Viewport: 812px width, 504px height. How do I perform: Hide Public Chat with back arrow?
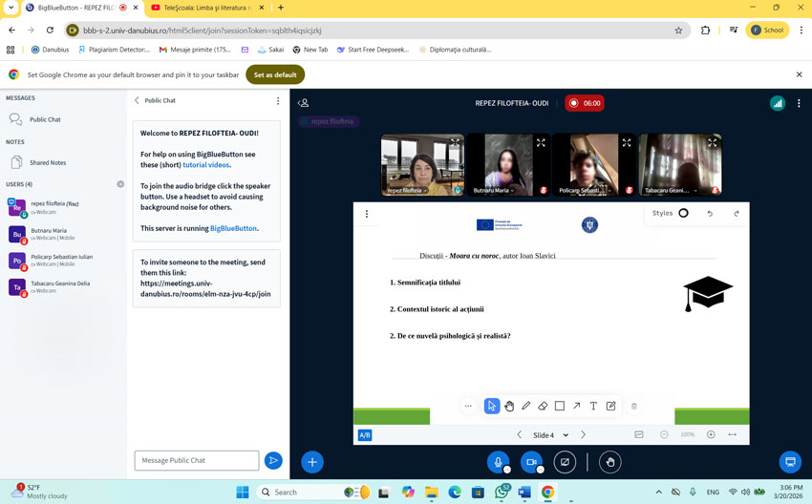137,100
